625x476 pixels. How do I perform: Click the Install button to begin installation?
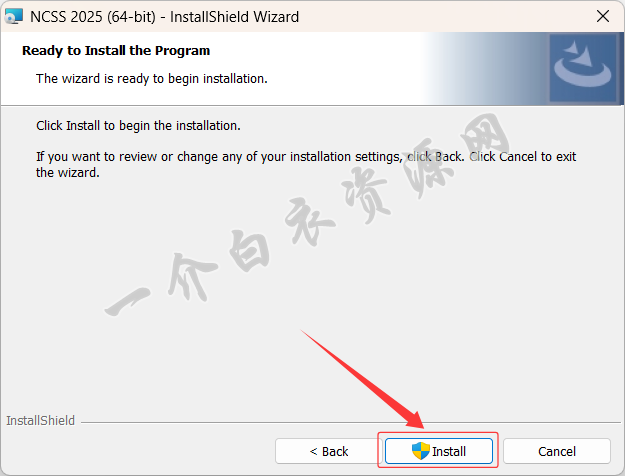tap(439, 451)
